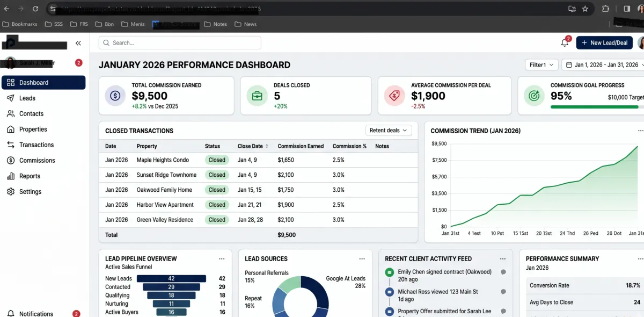This screenshot has height=317, width=644.
Task: Bookmark page with star icon
Action: pos(585,9)
